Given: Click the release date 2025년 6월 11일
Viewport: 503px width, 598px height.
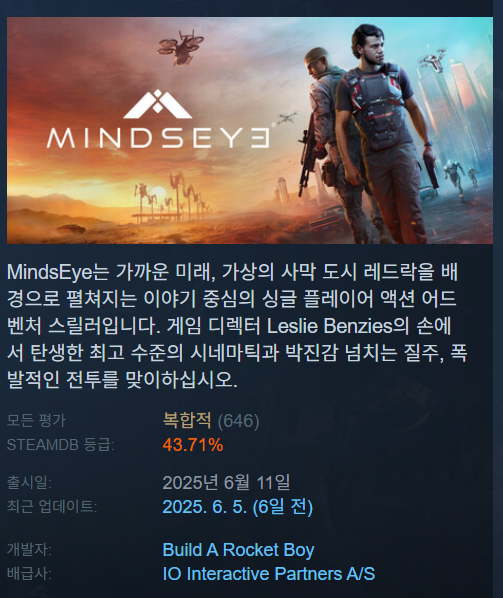Looking at the screenshot, I should [x=226, y=482].
